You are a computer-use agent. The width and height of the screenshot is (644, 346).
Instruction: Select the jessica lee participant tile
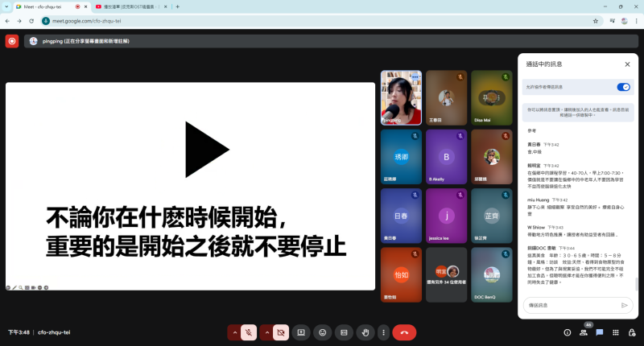click(447, 216)
